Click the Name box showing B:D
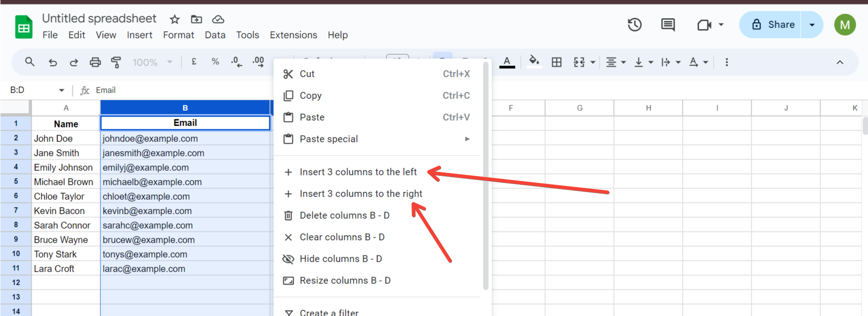 tap(37, 90)
